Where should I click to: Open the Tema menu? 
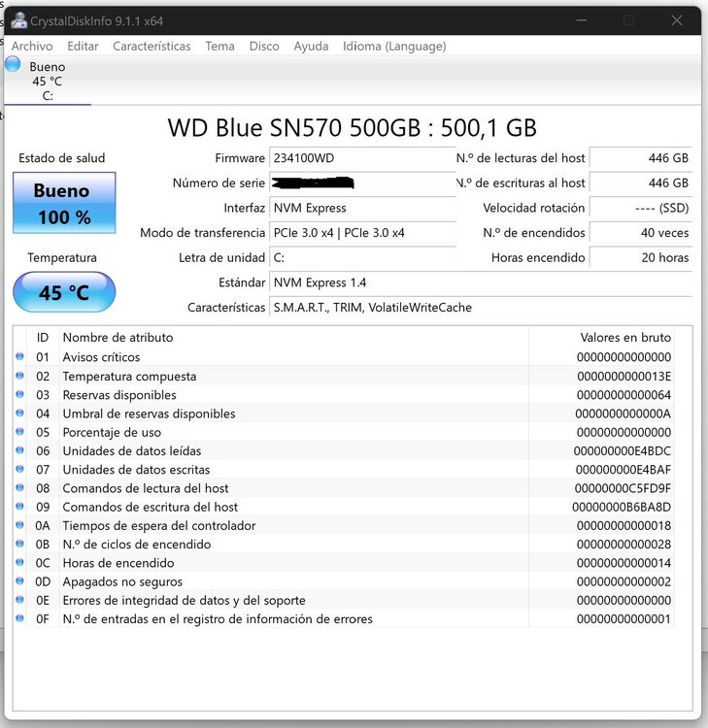219,46
